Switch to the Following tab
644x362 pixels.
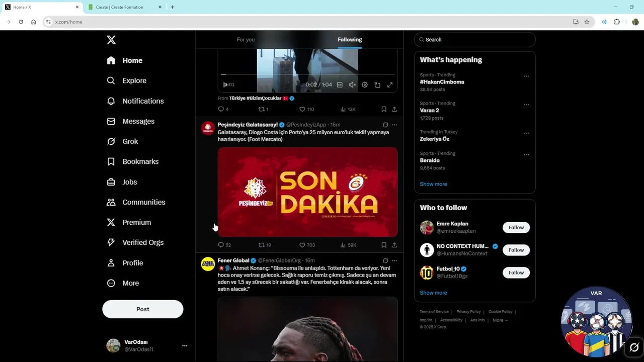click(350, 40)
